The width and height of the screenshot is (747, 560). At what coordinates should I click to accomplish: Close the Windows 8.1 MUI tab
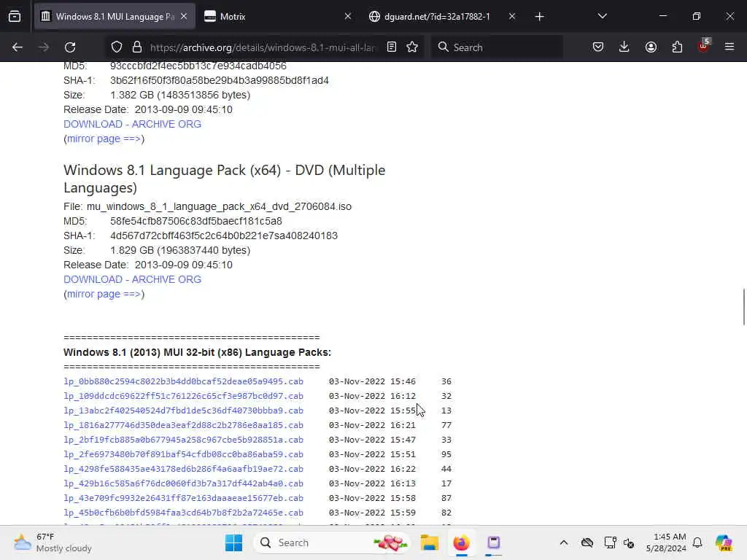[x=184, y=17]
